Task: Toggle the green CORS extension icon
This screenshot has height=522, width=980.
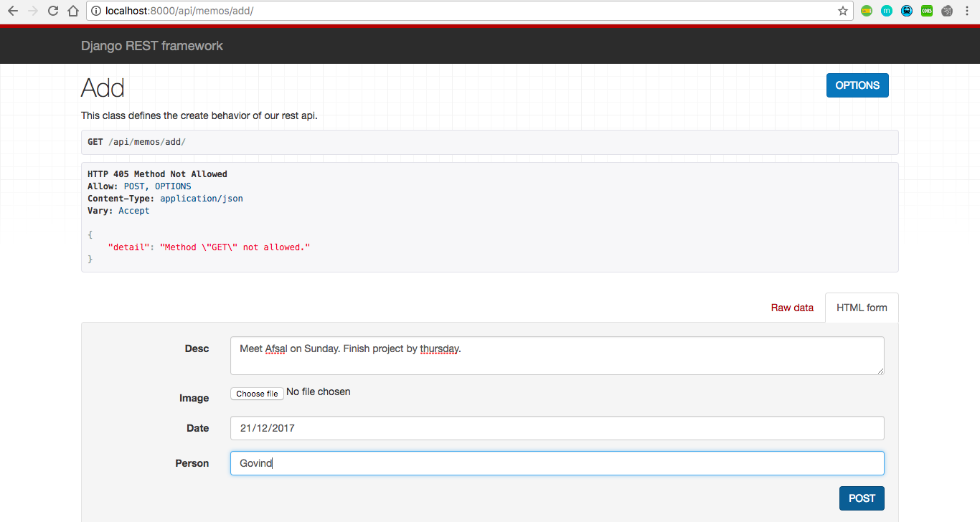Action: [927, 11]
